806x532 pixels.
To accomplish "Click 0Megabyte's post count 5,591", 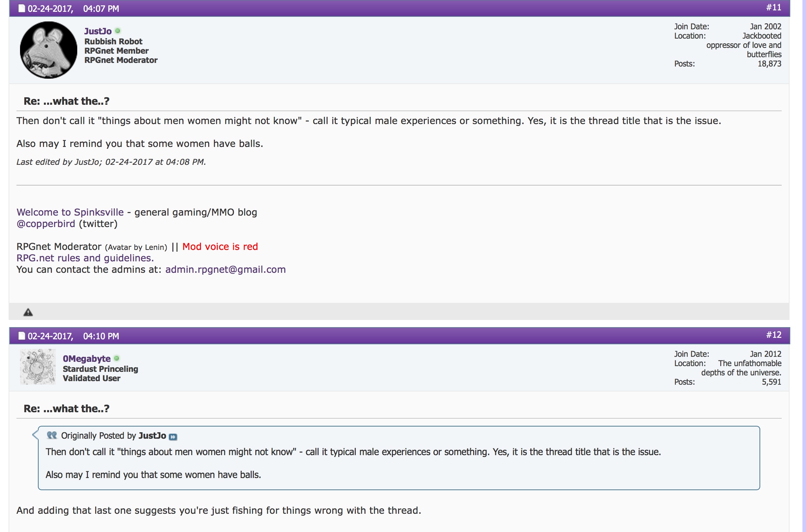I will click(x=772, y=382).
